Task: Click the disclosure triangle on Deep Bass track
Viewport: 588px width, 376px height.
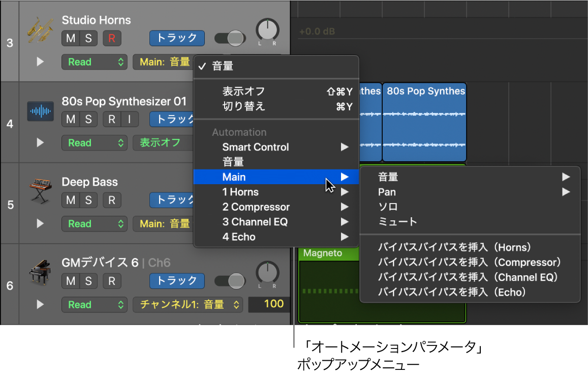Action: pyautogui.click(x=39, y=223)
